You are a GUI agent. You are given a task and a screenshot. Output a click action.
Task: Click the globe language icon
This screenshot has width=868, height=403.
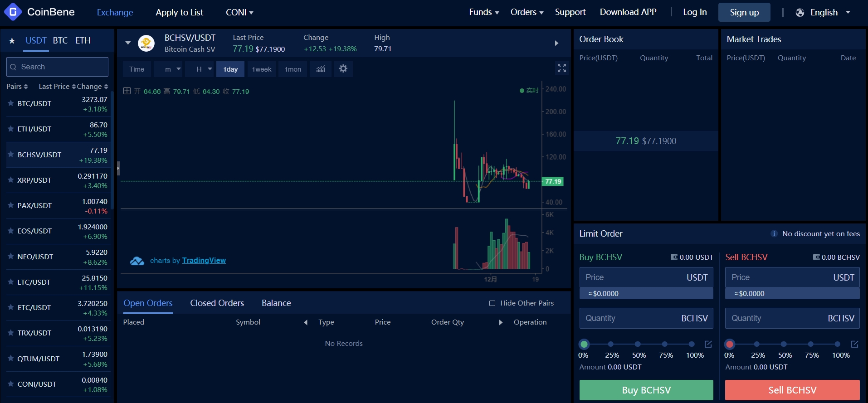(x=800, y=13)
